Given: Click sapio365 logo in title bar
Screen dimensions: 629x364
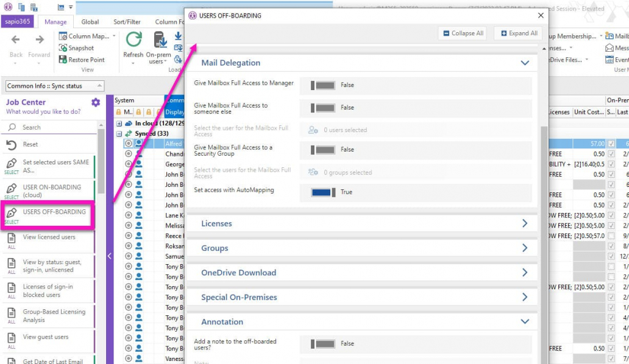Looking at the screenshot, I should coord(8,7).
